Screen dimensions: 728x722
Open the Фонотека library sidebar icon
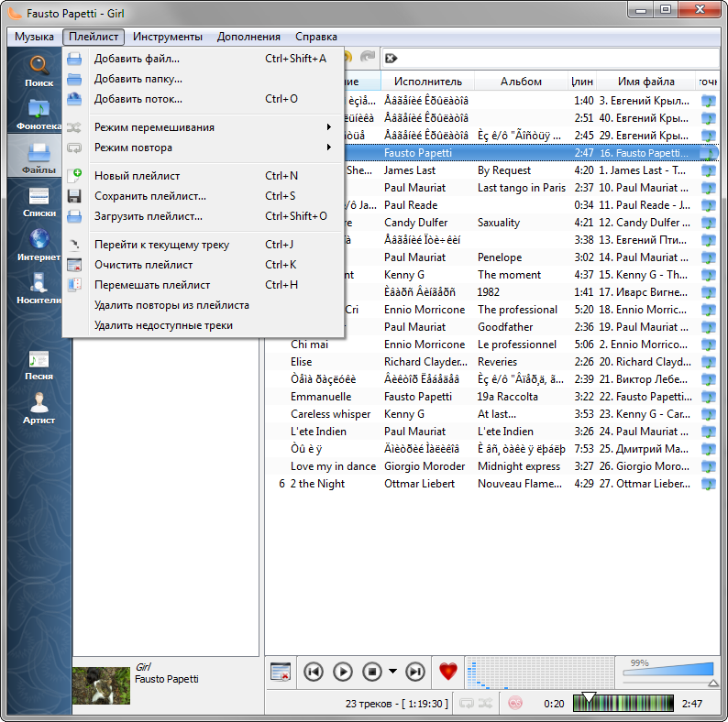[39, 115]
